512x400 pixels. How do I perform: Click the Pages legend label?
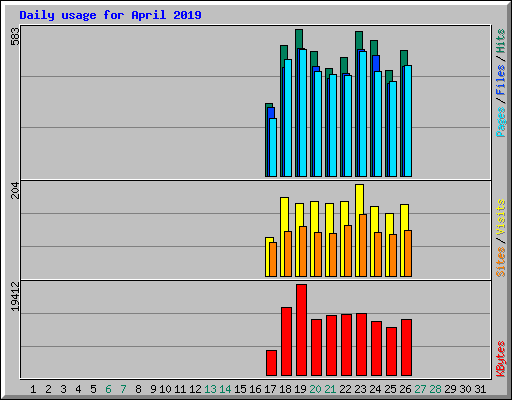click(500, 122)
